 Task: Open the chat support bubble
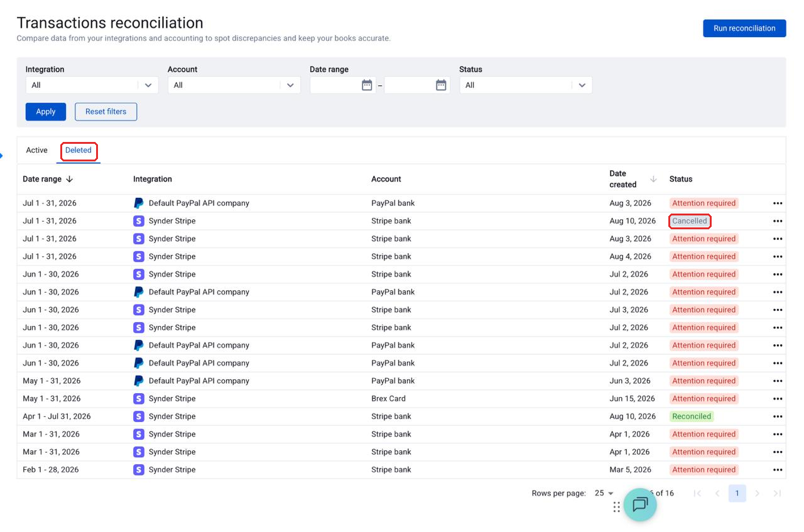pos(640,504)
